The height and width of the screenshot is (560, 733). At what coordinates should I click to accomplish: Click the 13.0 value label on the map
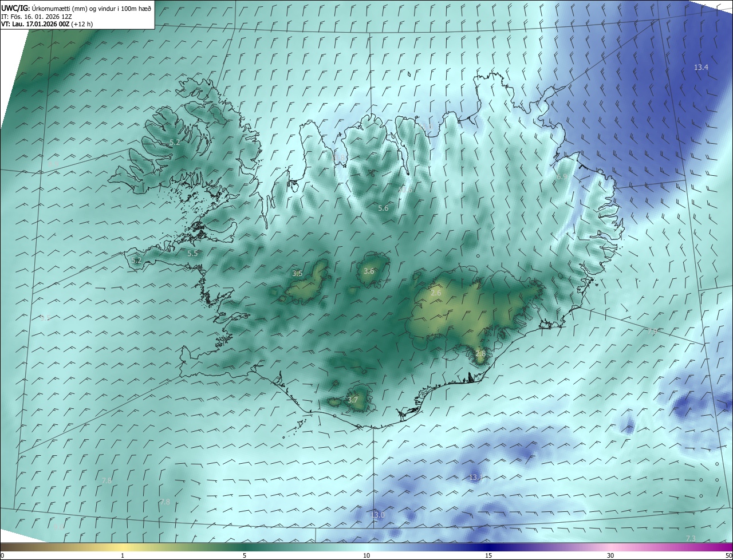[377, 515]
